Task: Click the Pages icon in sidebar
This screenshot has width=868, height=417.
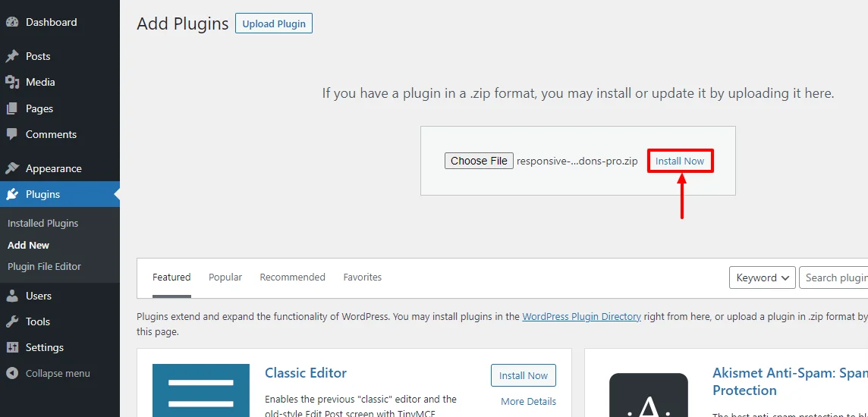Action: (x=12, y=109)
